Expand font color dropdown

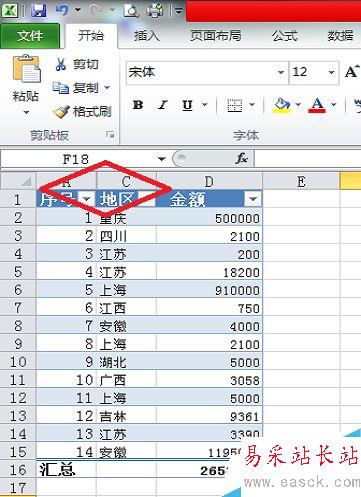coord(333,105)
